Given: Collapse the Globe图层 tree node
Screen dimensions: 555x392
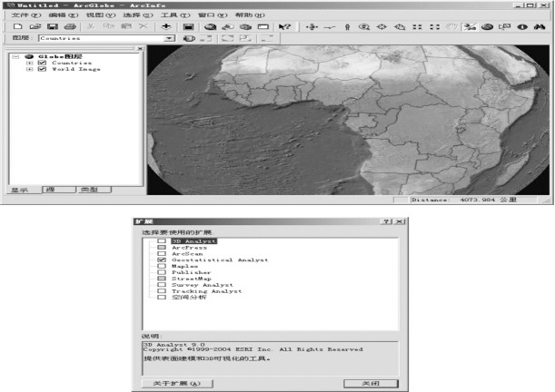Looking at the screenshot, I should [15, 56].
